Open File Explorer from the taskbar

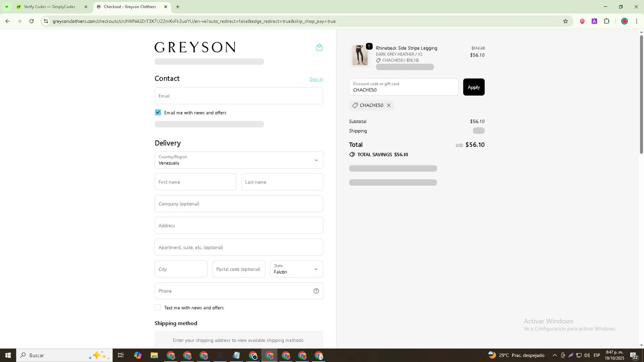point(154,355)
